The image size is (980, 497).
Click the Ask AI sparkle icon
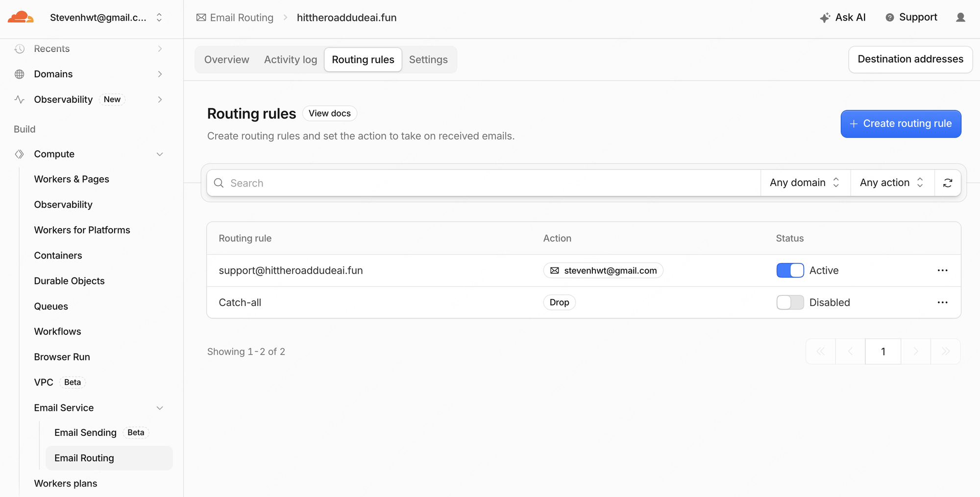tap(825, 18)
